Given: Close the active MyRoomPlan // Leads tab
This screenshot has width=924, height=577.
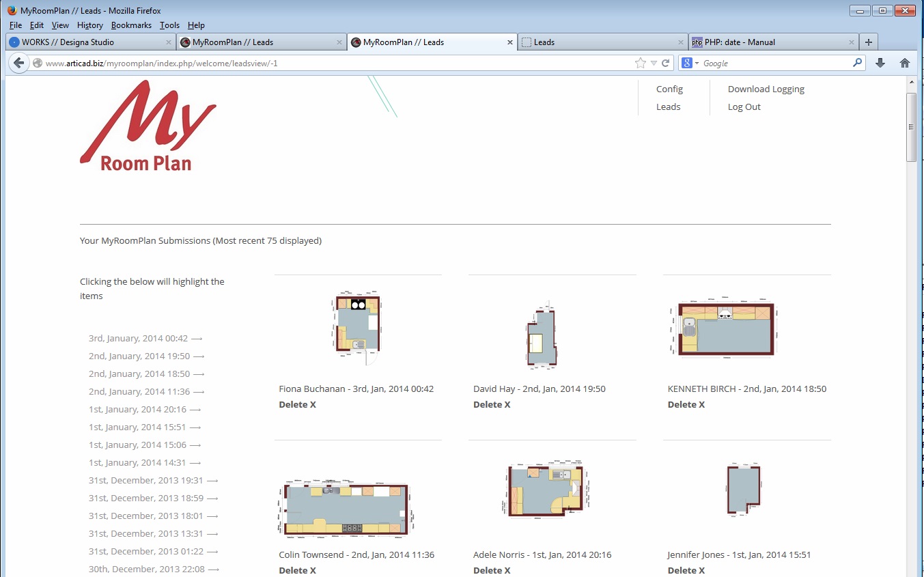Looking at the screenshot, I should [x=510, y=42].
